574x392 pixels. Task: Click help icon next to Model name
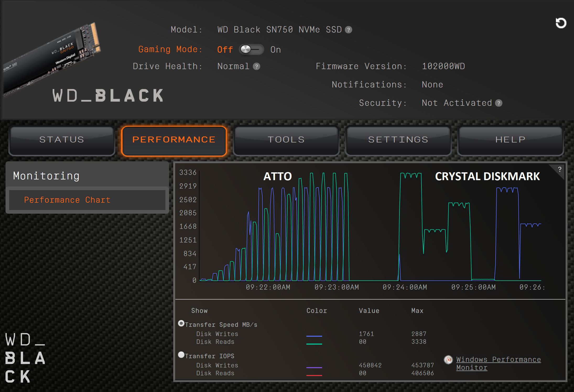click(x=348, y=30)
